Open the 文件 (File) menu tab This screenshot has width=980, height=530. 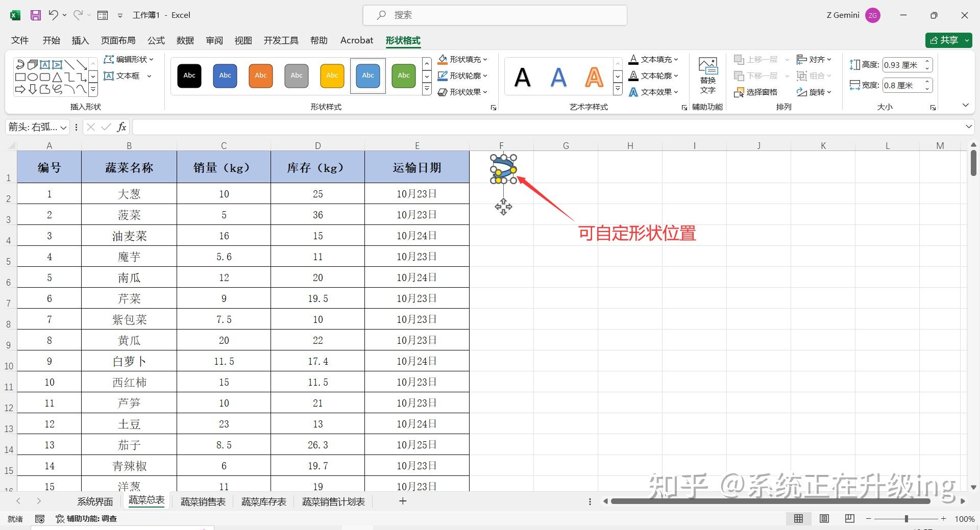(x=20, y=40)
